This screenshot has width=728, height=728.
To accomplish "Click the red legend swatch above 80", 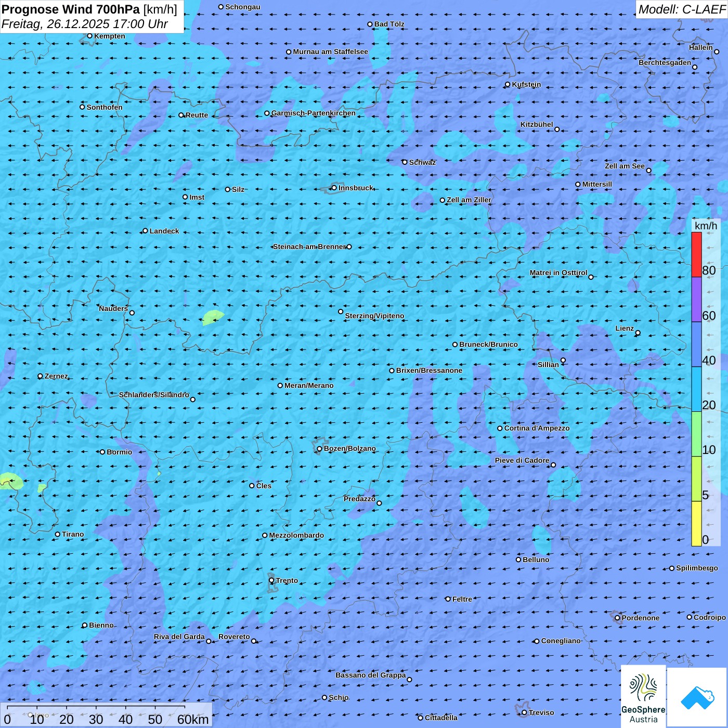I will [696, 255].
